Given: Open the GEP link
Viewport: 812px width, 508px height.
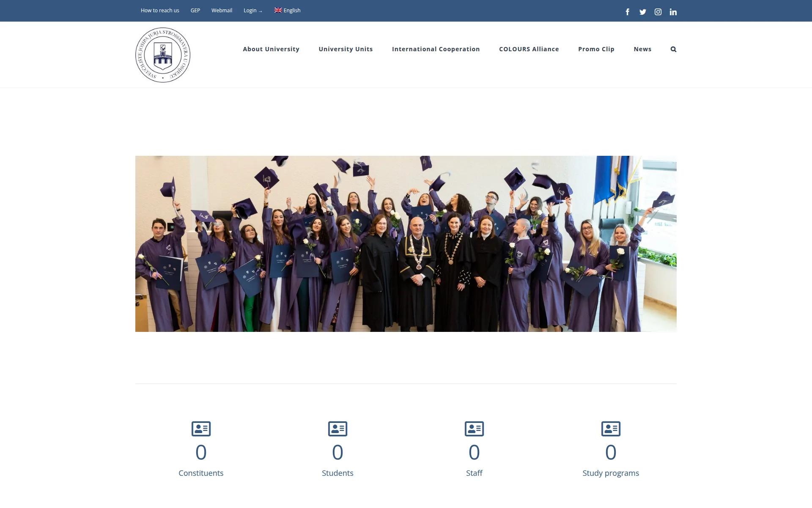Looking at the screenshot, I should point(195,11).
